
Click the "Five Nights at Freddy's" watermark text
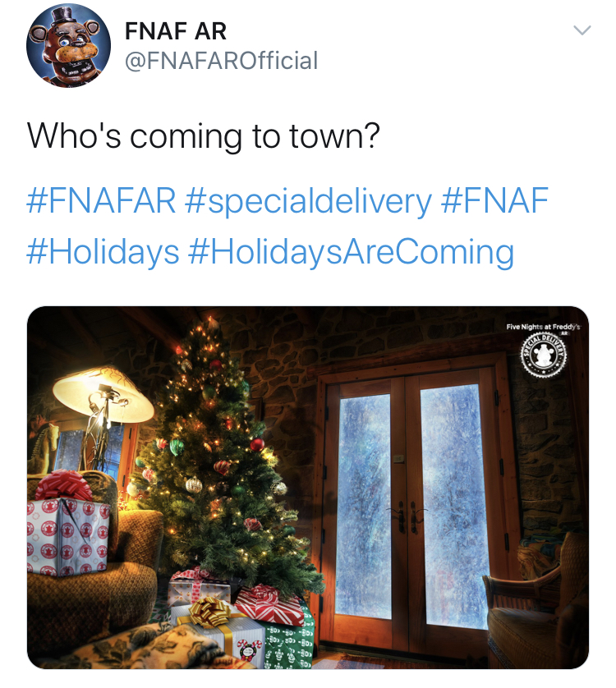click(542, 326)
